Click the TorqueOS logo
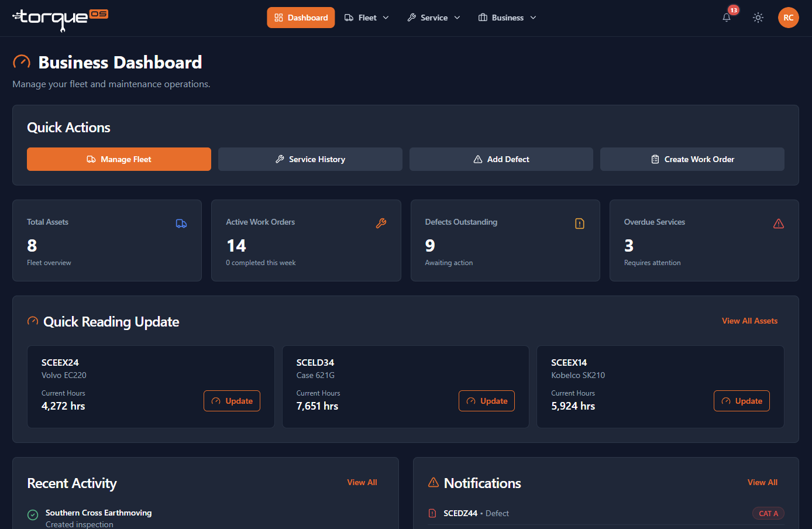 pos(60,19)
